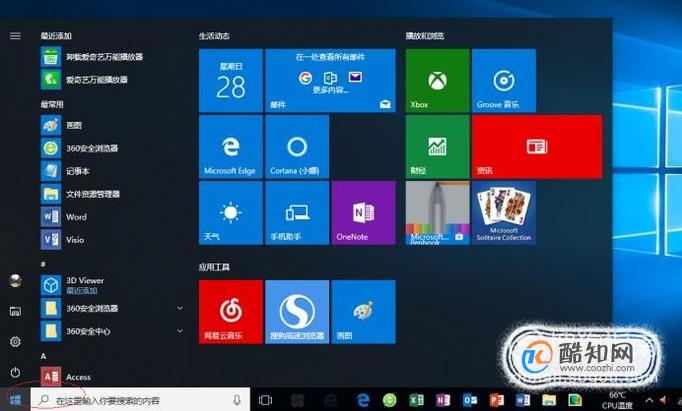Viewport: 682px width, 411px height.
Task: Click the CPU温度 readout in the taskbar
Action: coord(617,400)
